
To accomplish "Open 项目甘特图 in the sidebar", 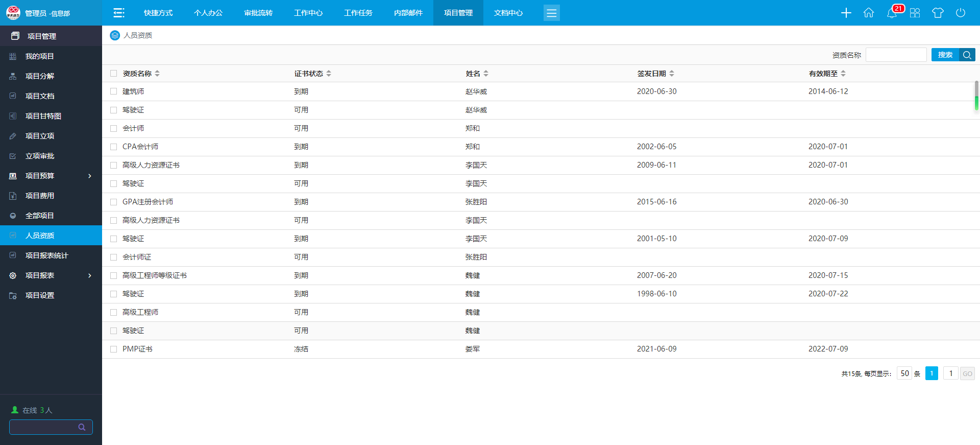I will [43, 116].
